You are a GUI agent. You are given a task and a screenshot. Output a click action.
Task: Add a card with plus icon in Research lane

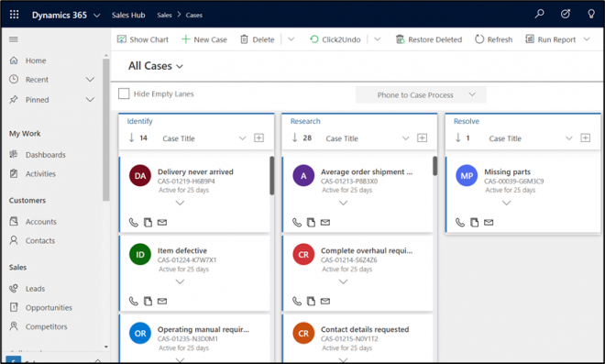(x=422, y=138)
